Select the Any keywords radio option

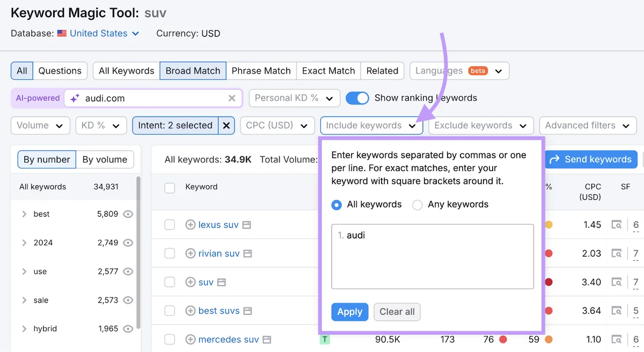point(417,204)
